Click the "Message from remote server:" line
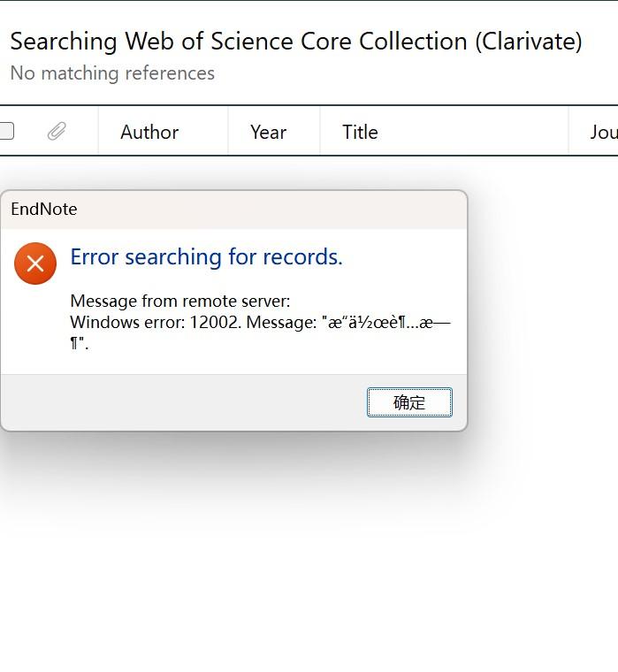 pyautogui.click(x=180, y=301)
